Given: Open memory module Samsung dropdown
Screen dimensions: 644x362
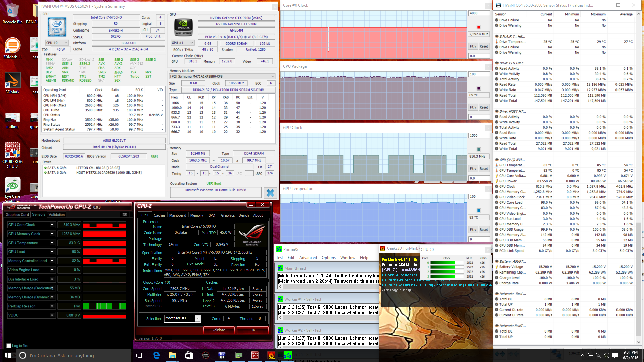Looking at the screenshot, I should (222, 76).
